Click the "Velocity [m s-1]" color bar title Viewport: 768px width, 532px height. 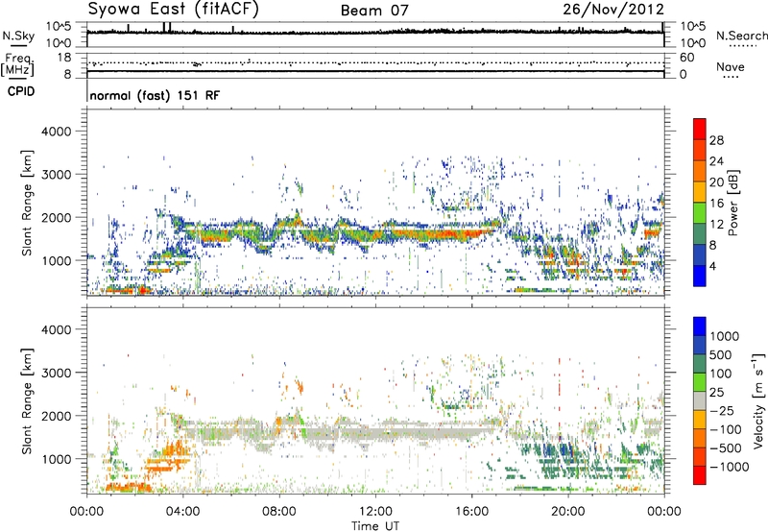[758, 400]
